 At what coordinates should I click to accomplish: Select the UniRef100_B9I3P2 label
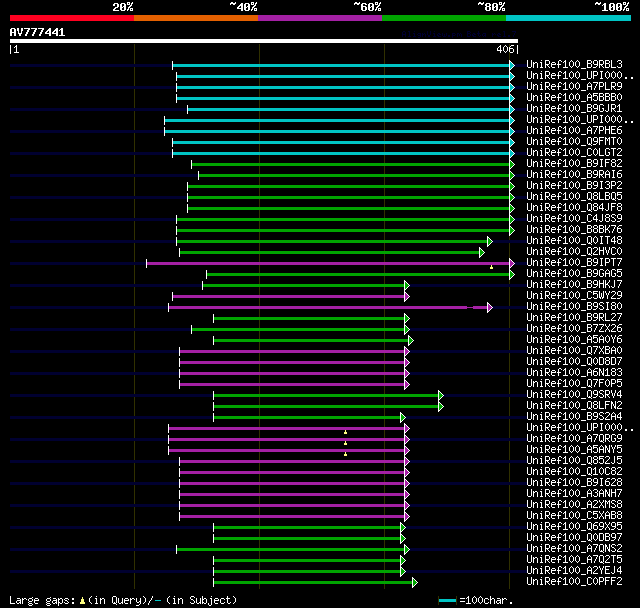(x=574, y=186)
